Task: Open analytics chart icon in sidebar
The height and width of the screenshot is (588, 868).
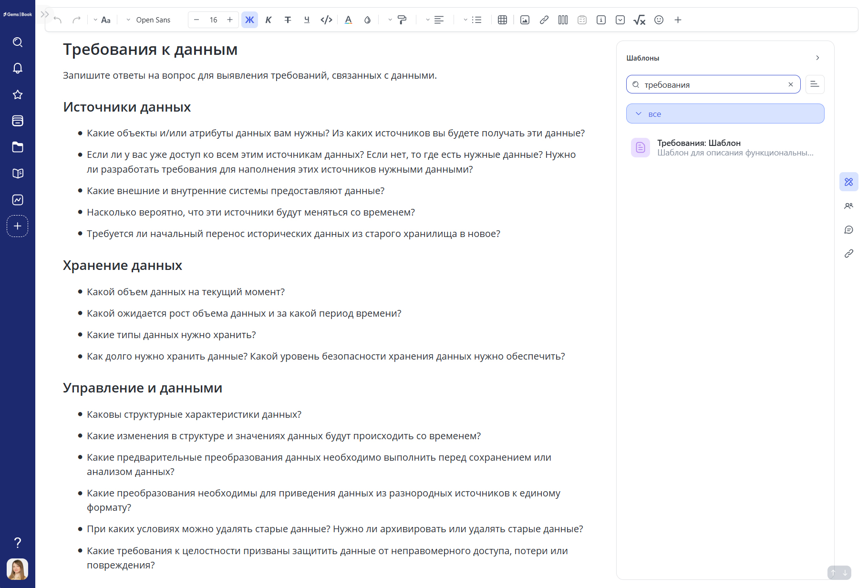Action: [18, 200]
